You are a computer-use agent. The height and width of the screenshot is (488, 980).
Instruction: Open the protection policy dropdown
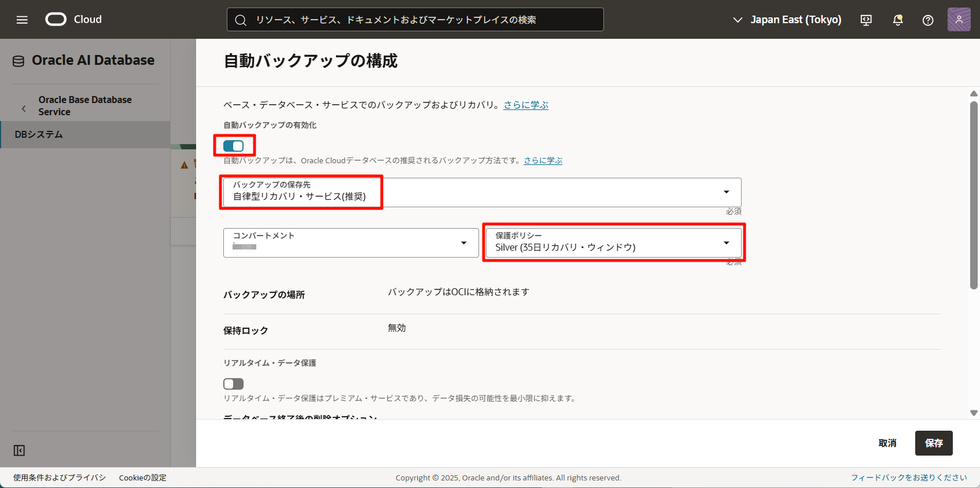(614, 243)
